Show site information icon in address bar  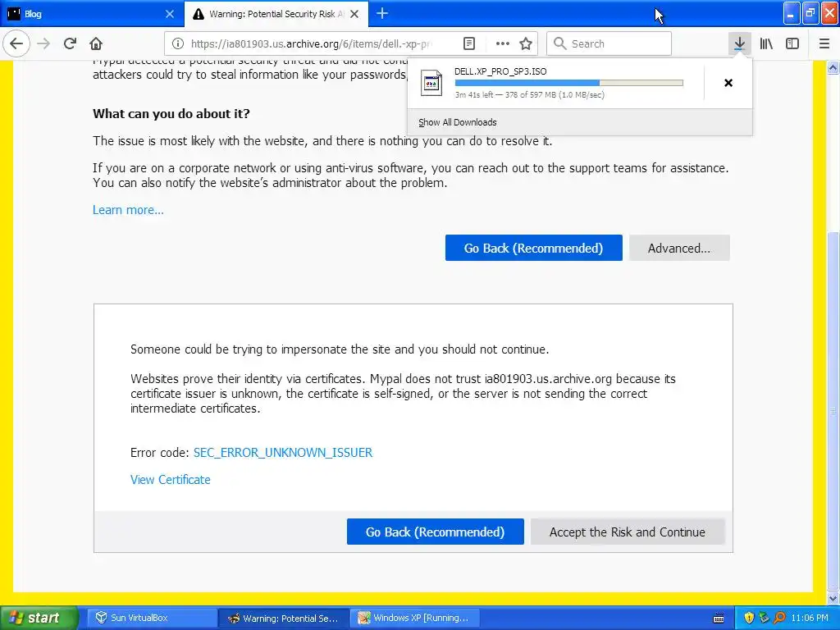tap(178, 43)
